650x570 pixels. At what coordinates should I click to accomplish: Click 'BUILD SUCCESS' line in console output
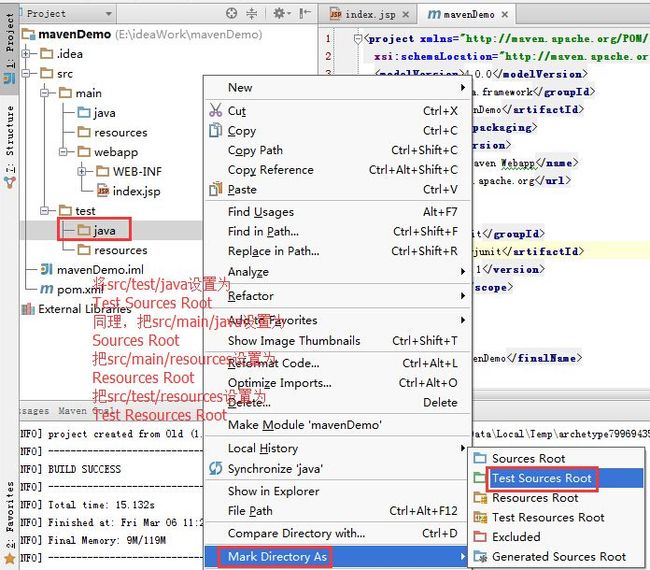click(x=85, y=469)
